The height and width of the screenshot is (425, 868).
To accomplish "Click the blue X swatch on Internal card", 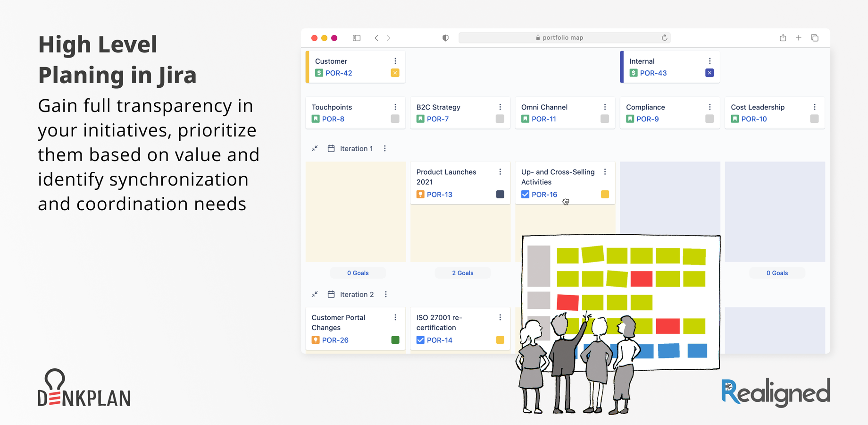I will [x=709, y=73].
